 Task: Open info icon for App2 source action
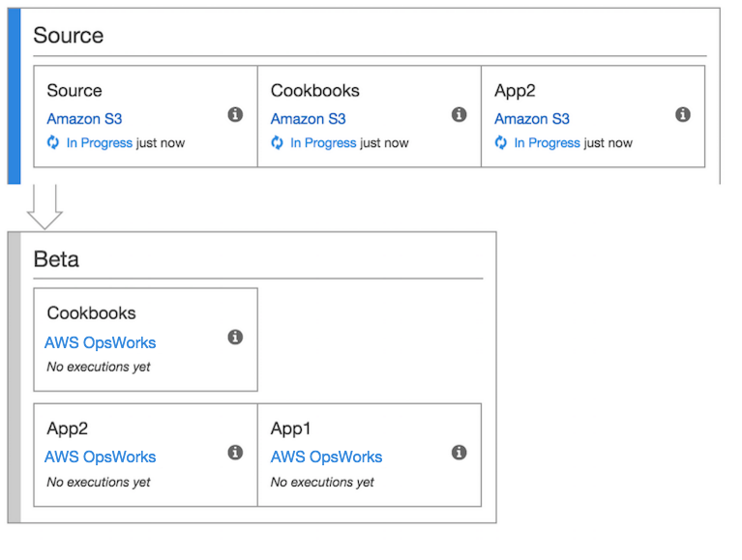tap(683, 114)
